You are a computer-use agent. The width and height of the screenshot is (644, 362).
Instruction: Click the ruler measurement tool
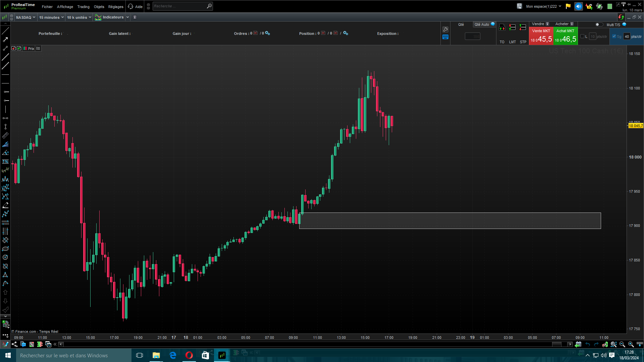[5, 135]
